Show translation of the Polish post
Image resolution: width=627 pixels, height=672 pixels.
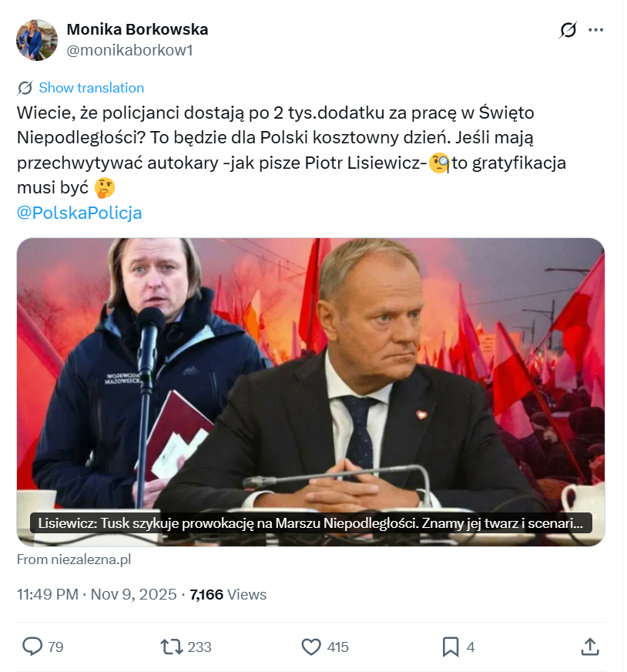pos(91,87)
